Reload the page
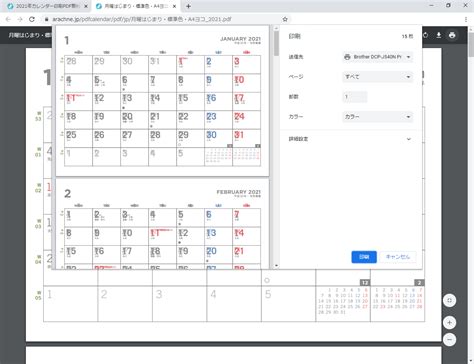This screenshot has width=474, height=364. [32, 19]
